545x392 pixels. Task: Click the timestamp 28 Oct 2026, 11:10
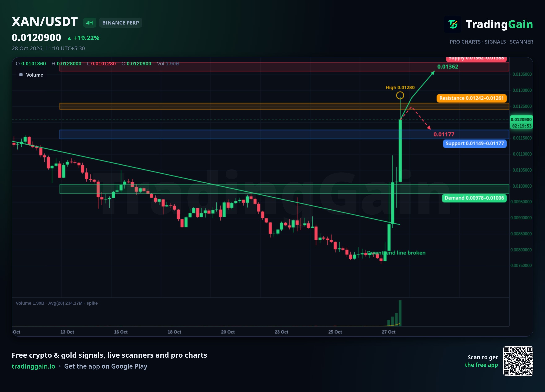(x=48, y=48)
